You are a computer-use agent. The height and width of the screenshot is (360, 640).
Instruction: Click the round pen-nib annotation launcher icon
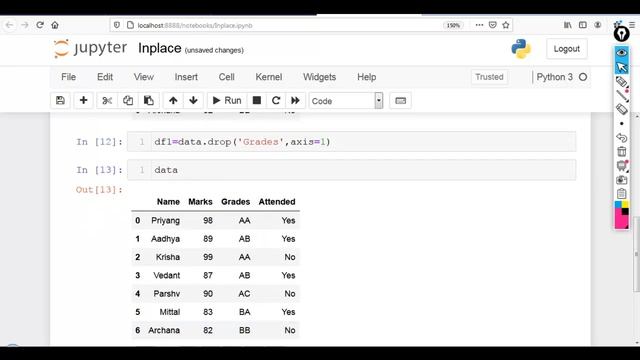coord(622,34)
